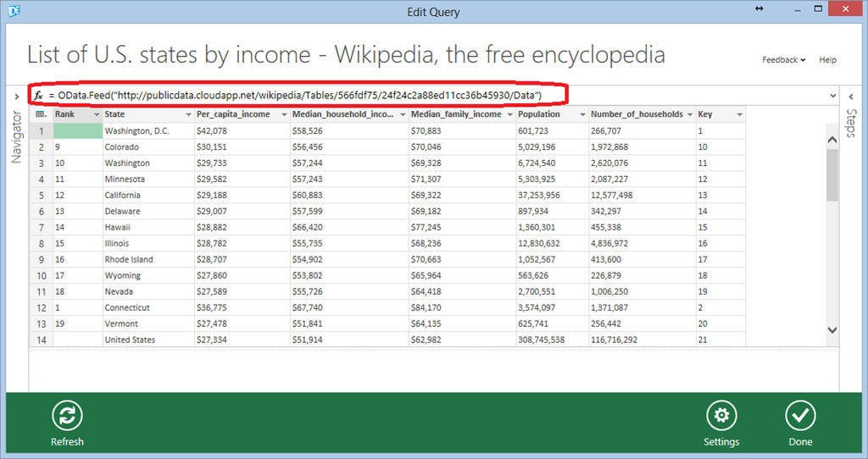Screen dimensions: 868x459
Task: Maximize the Edit Query window
Action: pyautogui.click(x=818, y=8)
